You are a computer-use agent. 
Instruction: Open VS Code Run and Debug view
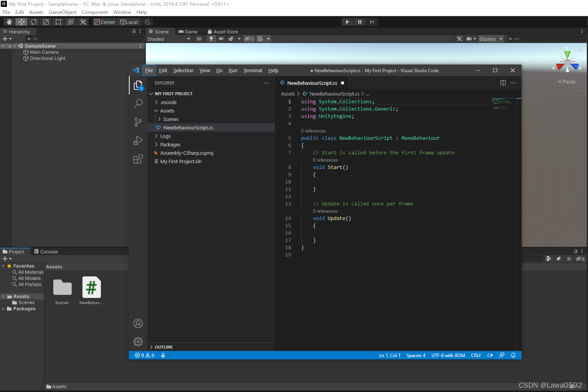(138, 141)
